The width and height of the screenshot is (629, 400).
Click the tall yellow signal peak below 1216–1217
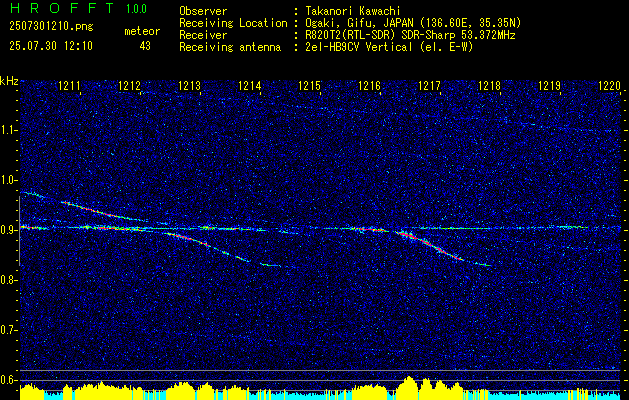[x=409, y=386]
